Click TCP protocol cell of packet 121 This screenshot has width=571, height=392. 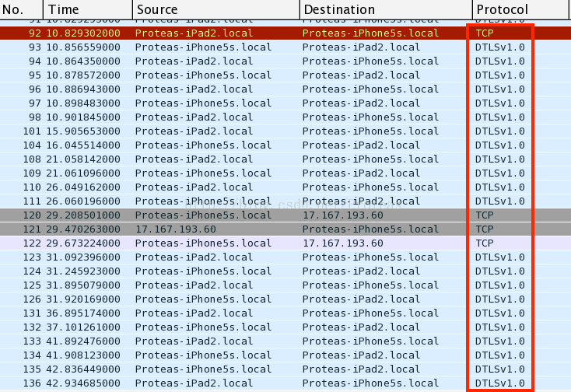pyautogui.click(x=485, y=229)
